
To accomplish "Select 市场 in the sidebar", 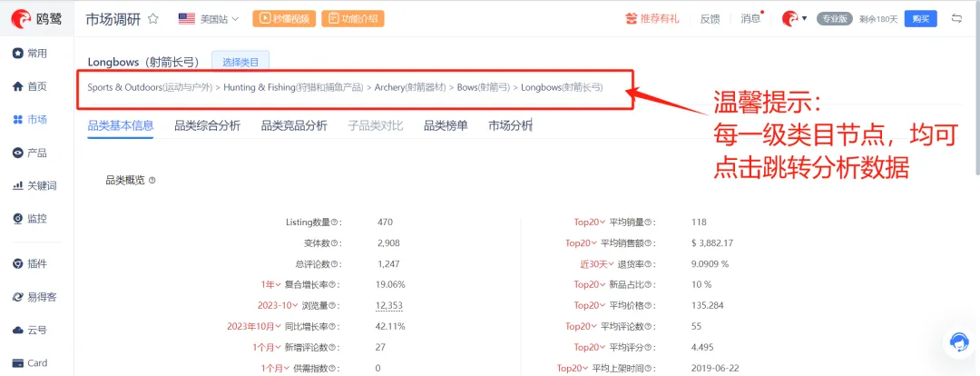I will click(30, 120).
